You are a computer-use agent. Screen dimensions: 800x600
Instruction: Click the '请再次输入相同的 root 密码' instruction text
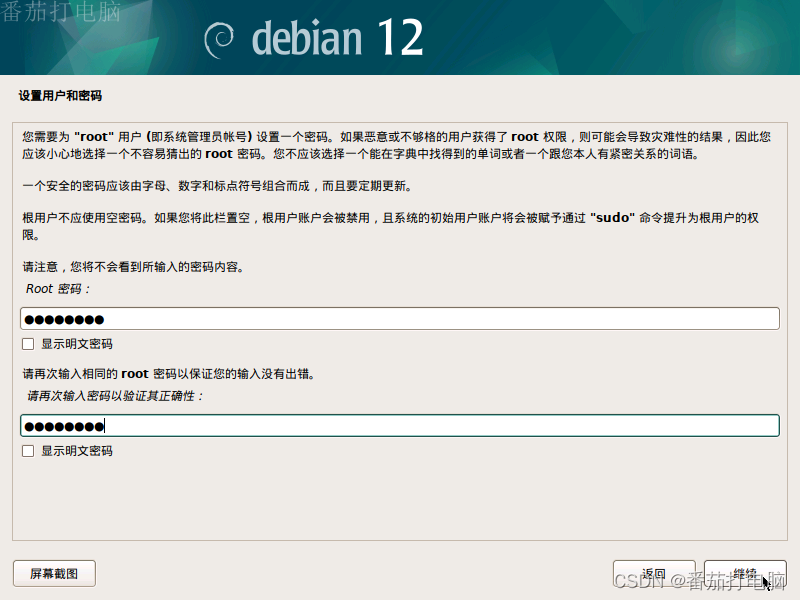[169, 374]
